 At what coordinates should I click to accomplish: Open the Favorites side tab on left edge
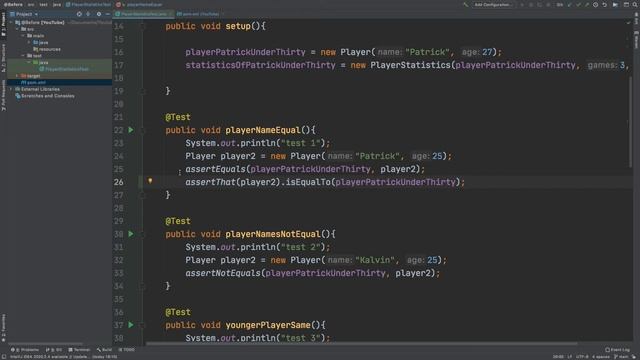tap(3, 328)
